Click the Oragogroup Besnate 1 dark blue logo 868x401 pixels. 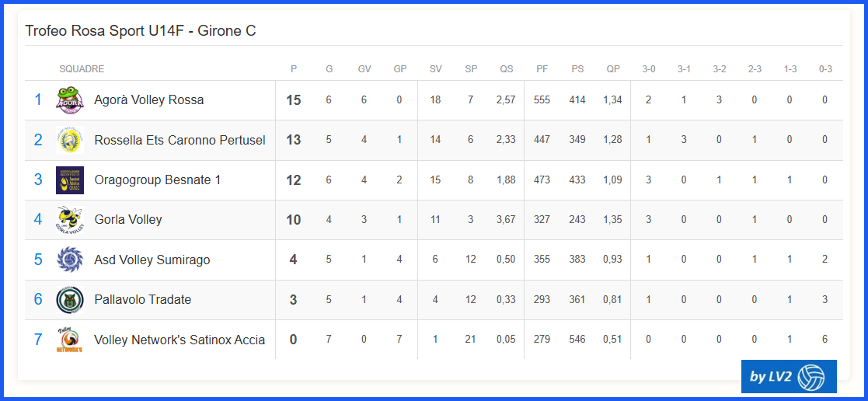pyautogui.click(x=70, y=180)
